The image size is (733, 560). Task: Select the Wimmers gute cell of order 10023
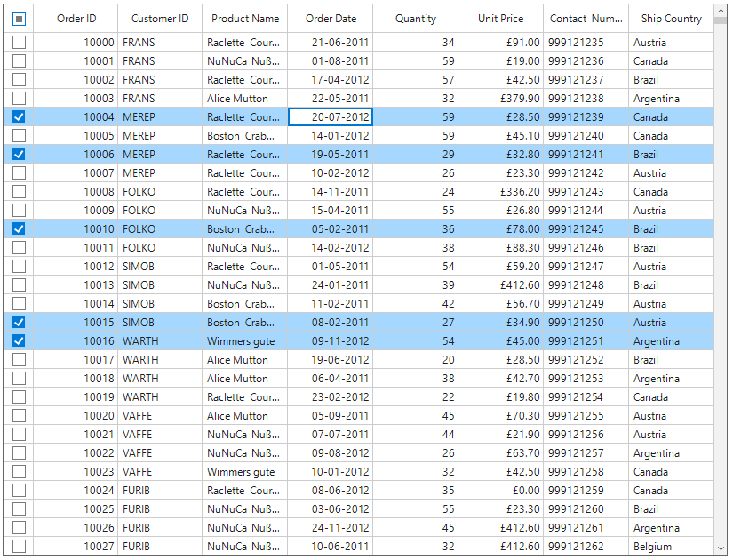click(245, 472)
